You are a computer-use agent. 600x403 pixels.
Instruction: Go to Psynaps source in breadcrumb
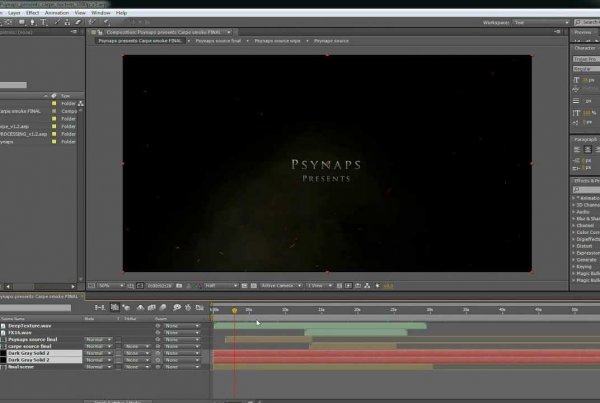tap(331, 41)
